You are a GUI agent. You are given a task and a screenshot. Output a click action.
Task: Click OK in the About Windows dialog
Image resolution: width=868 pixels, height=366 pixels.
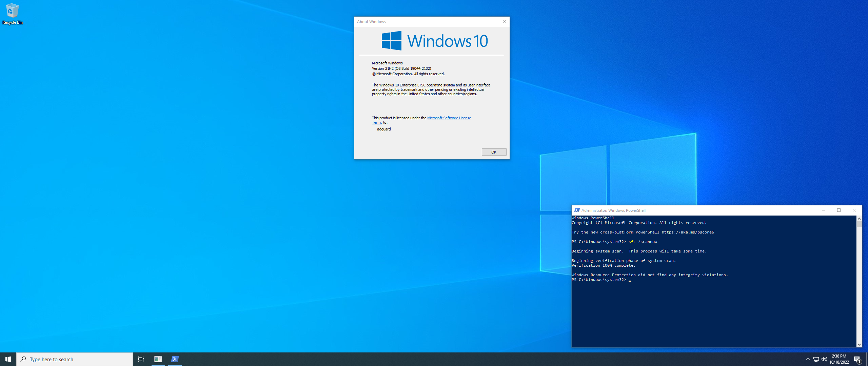(x=494, y=152)
